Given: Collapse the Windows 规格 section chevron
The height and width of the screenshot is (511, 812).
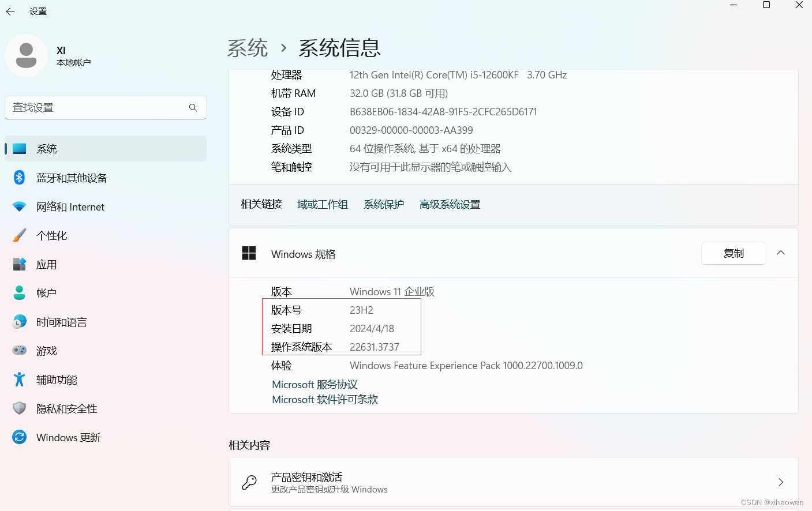Looking at the screenshot, I should (x=781, y=253).
